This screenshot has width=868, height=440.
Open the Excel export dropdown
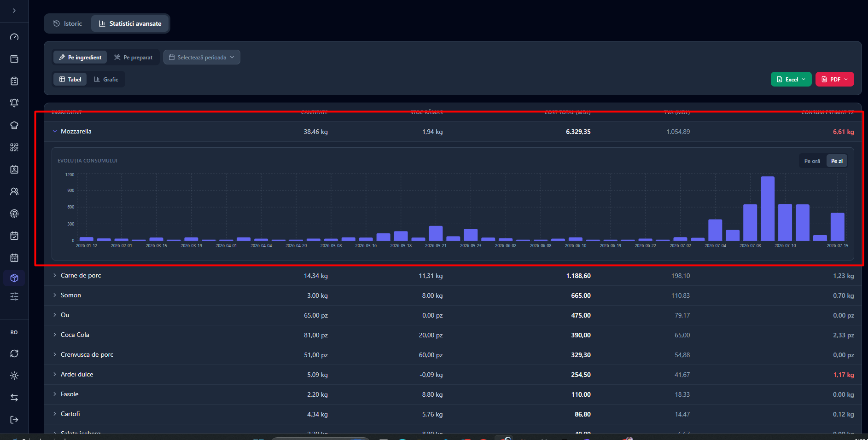[x=791, y=79]
